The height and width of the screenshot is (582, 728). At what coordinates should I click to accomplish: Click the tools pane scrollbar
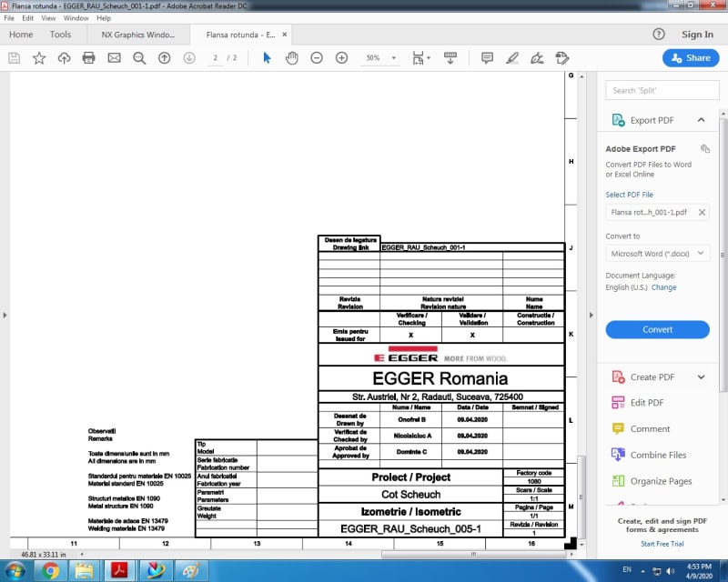coord(723,256)
